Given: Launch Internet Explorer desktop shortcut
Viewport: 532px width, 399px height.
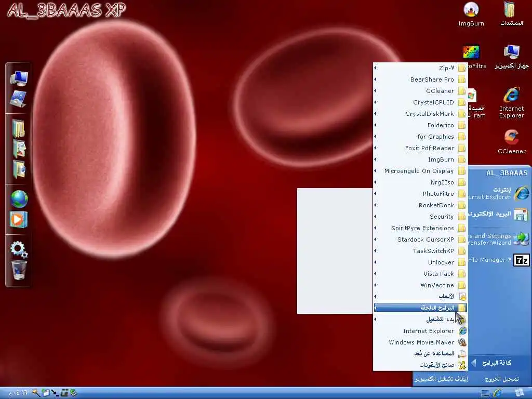Looking at the screenshot, I should pyautogui.click(x=511, y=102).
